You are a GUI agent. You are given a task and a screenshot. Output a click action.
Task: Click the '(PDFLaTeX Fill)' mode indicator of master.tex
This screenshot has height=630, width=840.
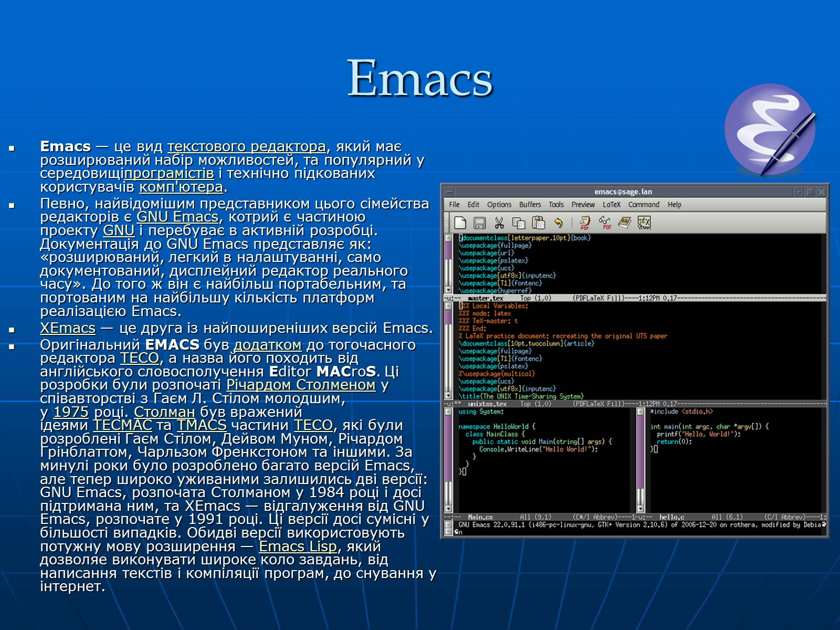click(599, 298)
